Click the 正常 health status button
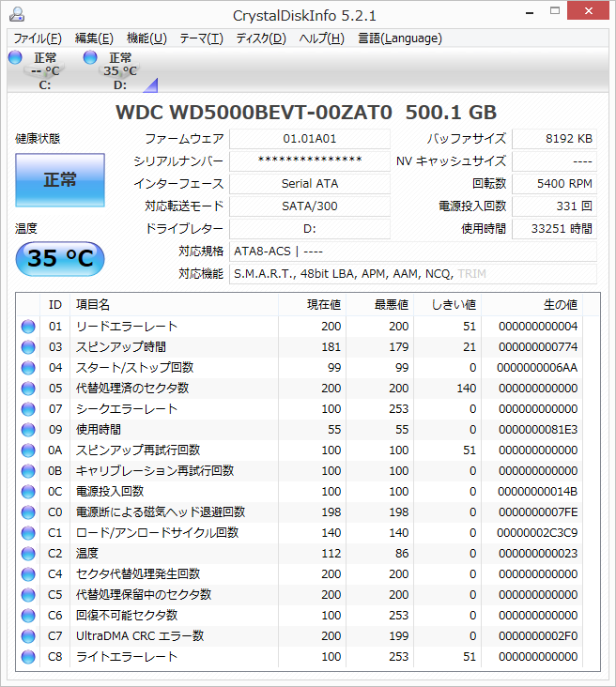 point(60,180)
